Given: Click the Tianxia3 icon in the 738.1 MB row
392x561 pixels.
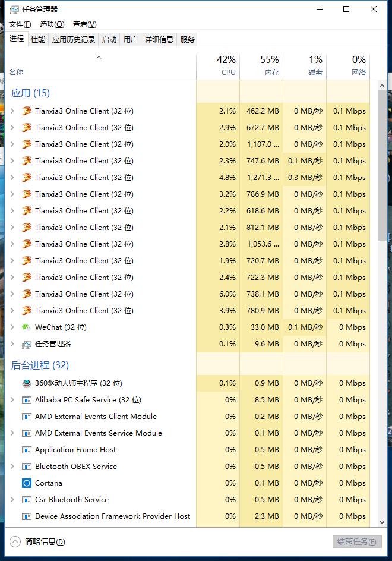Looking at the screenshot, I should [27, 294].
